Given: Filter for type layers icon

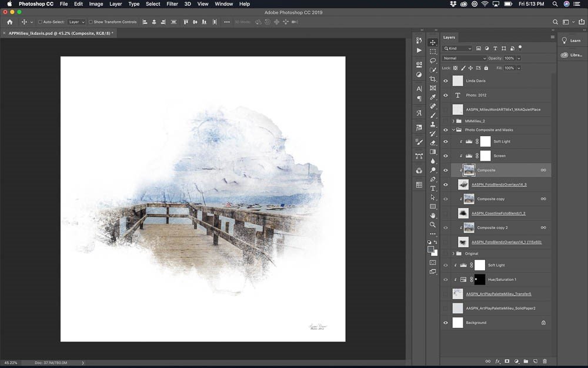Looking at the screenshot, I should (x=495, y=48).
